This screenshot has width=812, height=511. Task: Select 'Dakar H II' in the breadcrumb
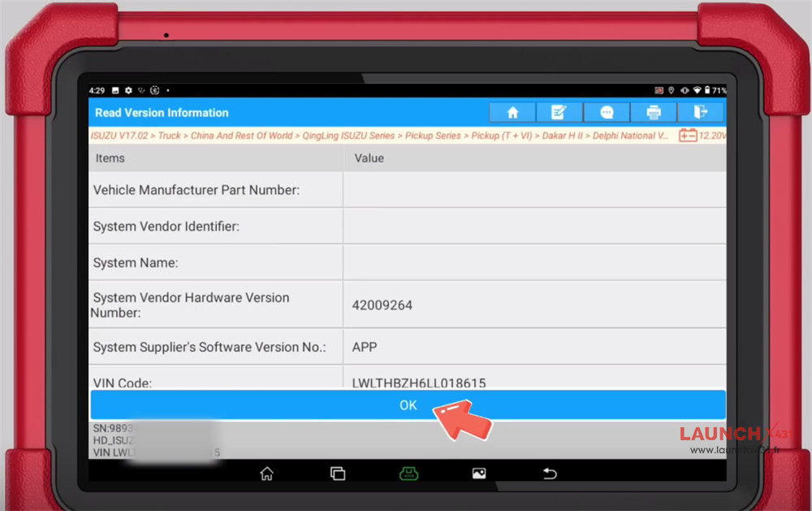(x=563, y=136)
